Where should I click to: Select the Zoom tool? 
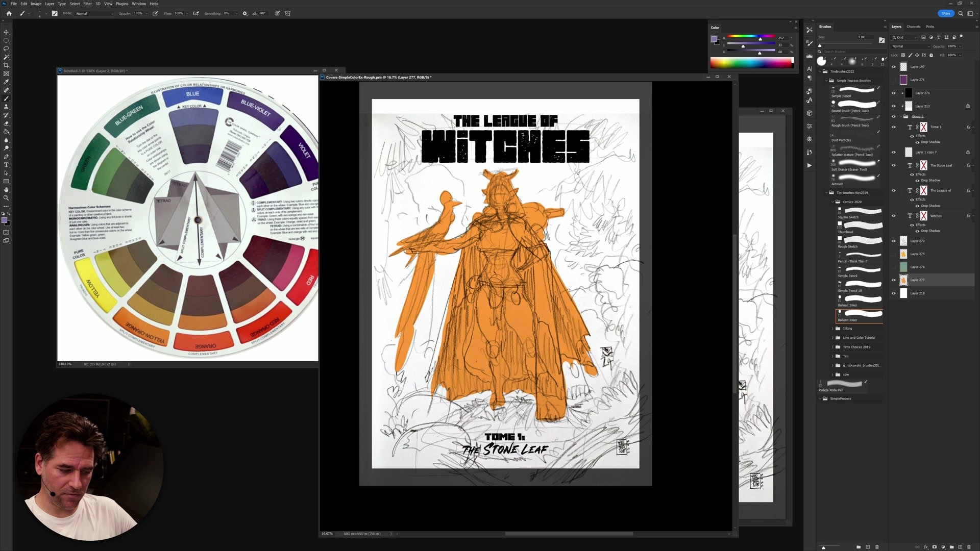point(6,198)
